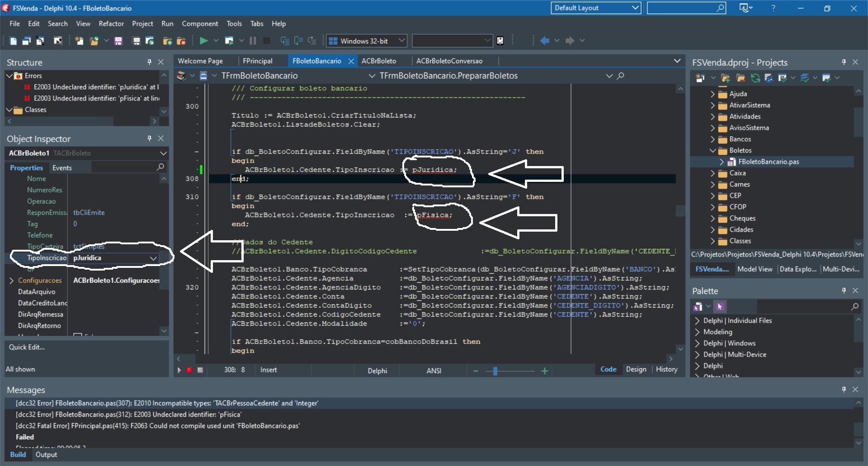868x466 pixels.
Task: Click the Pause toolbar icon
Action: pos(253,41)
